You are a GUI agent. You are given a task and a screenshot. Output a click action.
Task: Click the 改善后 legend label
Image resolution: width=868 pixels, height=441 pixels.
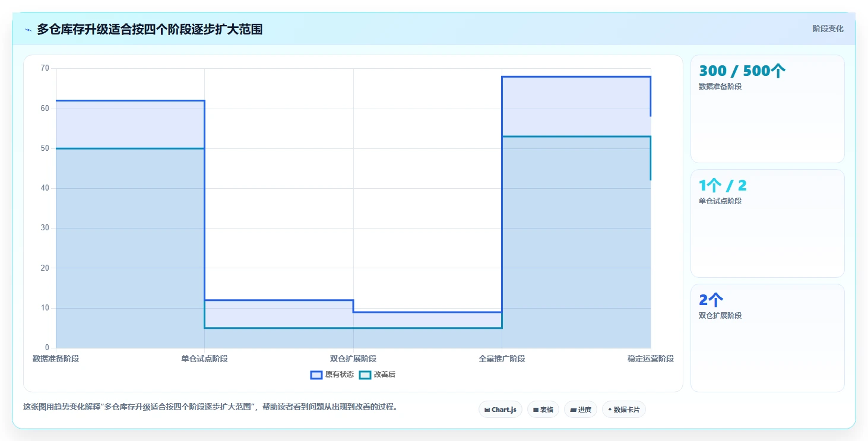(x=385, y=375)
